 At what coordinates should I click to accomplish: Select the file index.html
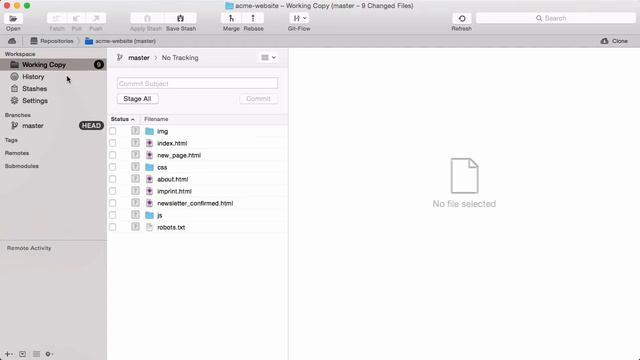(x=172, y=143)
